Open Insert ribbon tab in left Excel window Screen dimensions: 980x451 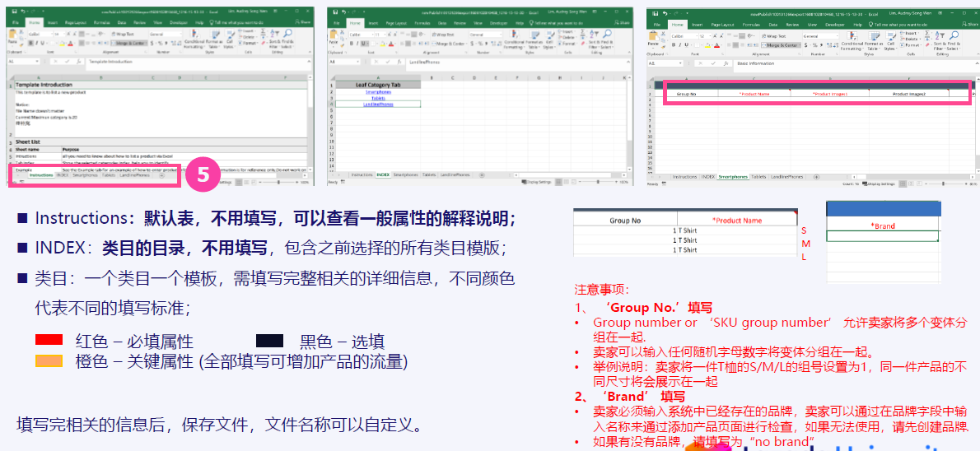pyautogui.click(x=53, y=22)
